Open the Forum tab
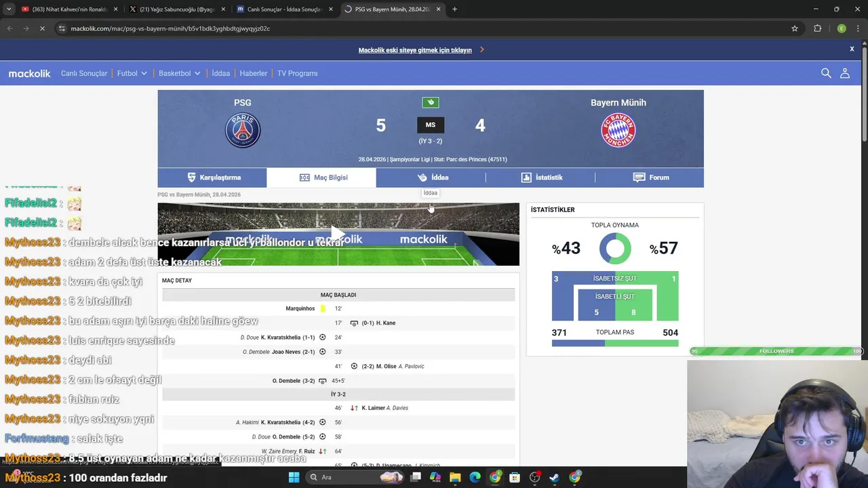The width and height of the screenshot is (868, 488). coord(650,178)
